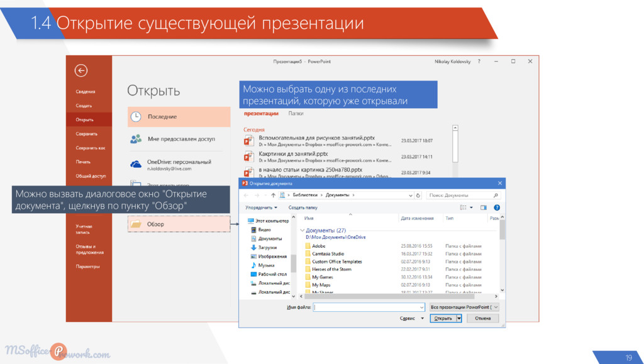Click Библиотеки in the address breadcrumb
The width and height of the screenshot is (644, 364).
click(x=305, y=195)
